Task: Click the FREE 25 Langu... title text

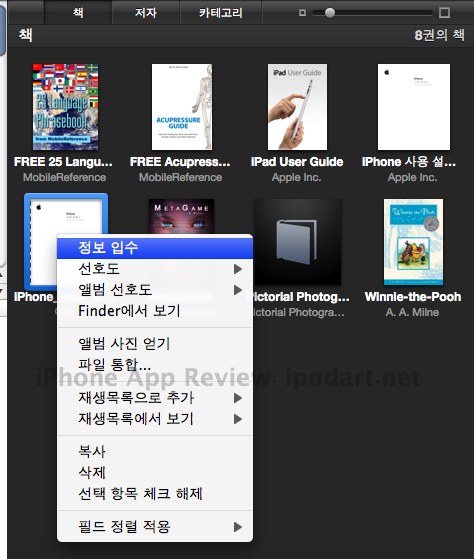Action: coord(63,162)
